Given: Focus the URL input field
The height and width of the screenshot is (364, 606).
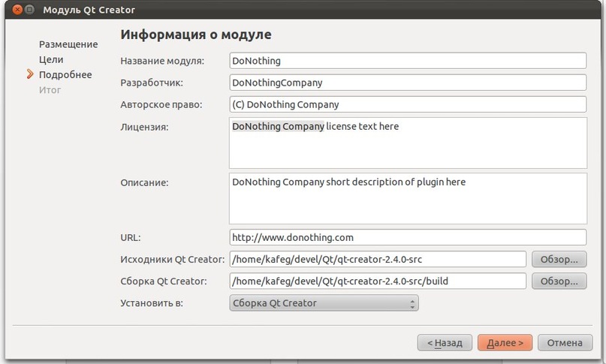Looking at the screenshot, I should 407,237.
